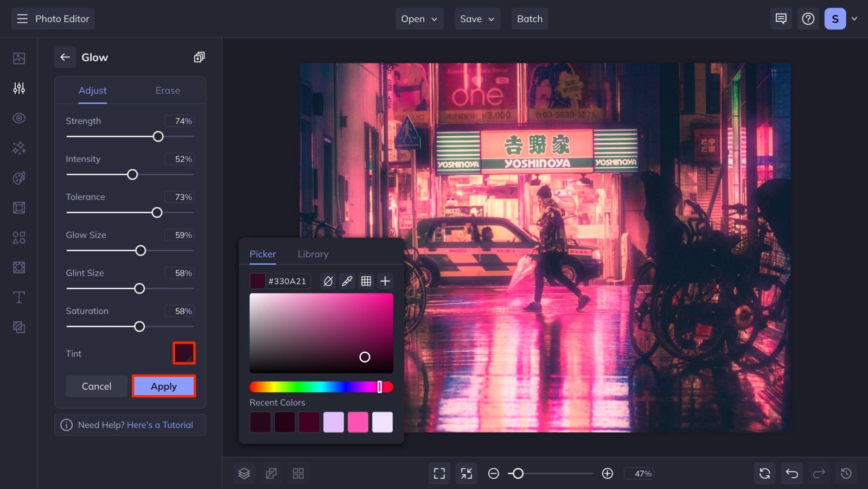Viewport: 868px width, 489px height.
Task: Switch to the Erase tab in Glow panel
Action: pyautogui.click(x=167, y=90)
